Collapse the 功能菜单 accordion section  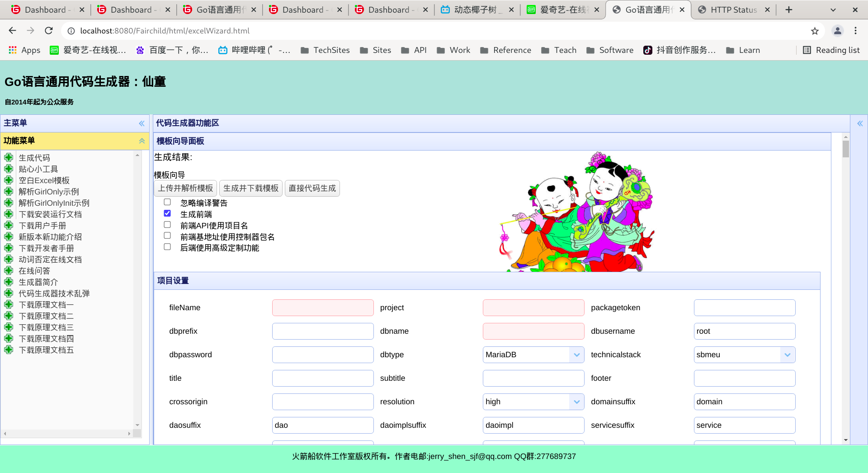(142, 141)
